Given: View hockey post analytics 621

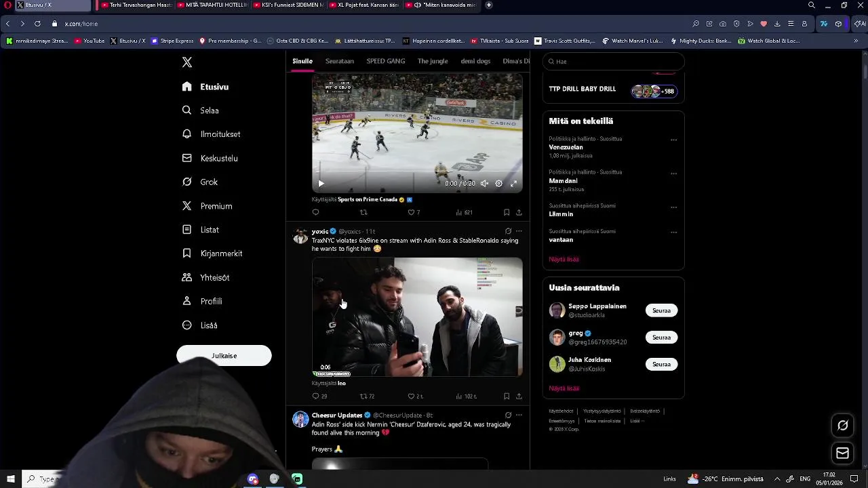Looking at the screenshot, I should (465, 212).
